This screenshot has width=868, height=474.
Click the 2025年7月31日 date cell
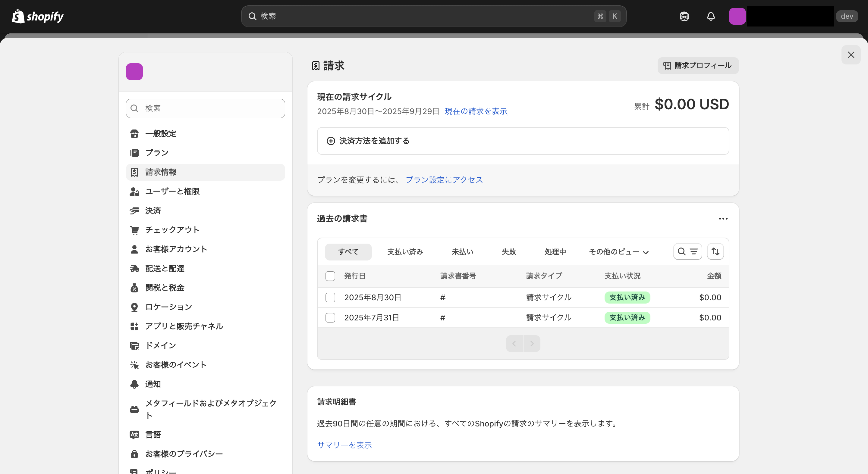tap(371, 318)
